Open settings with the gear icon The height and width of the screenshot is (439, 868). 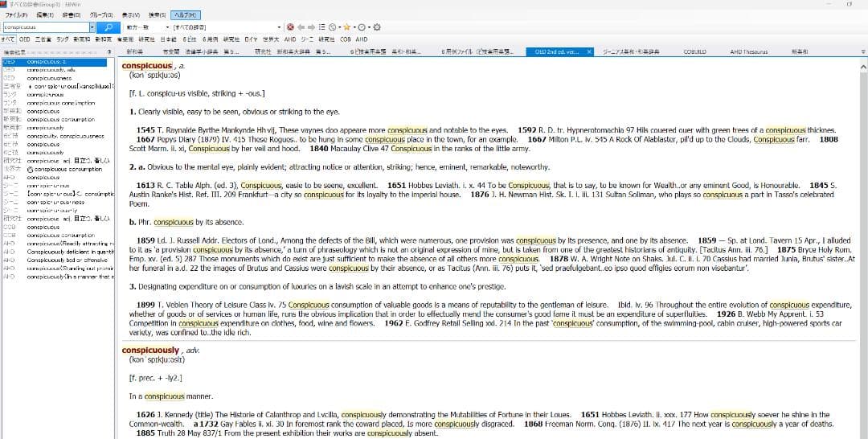(x=377, y=27)
